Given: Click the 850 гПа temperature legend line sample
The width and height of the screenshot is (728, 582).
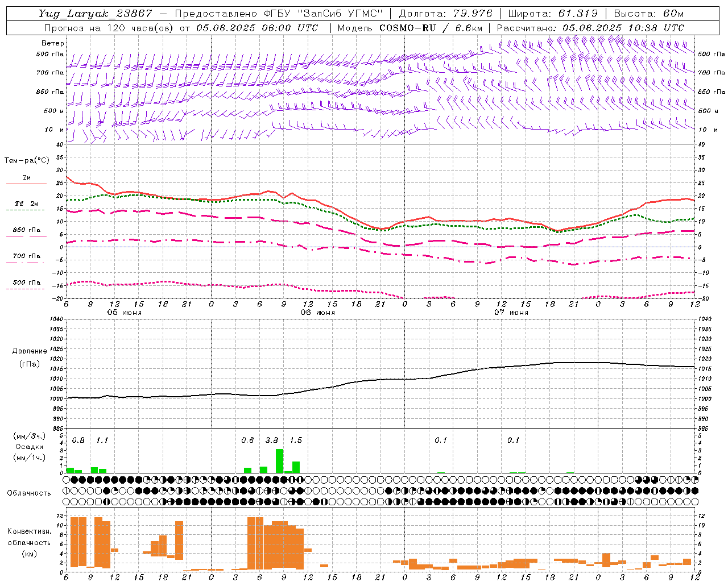Looking at the screenshot, I should pos(25,236).
